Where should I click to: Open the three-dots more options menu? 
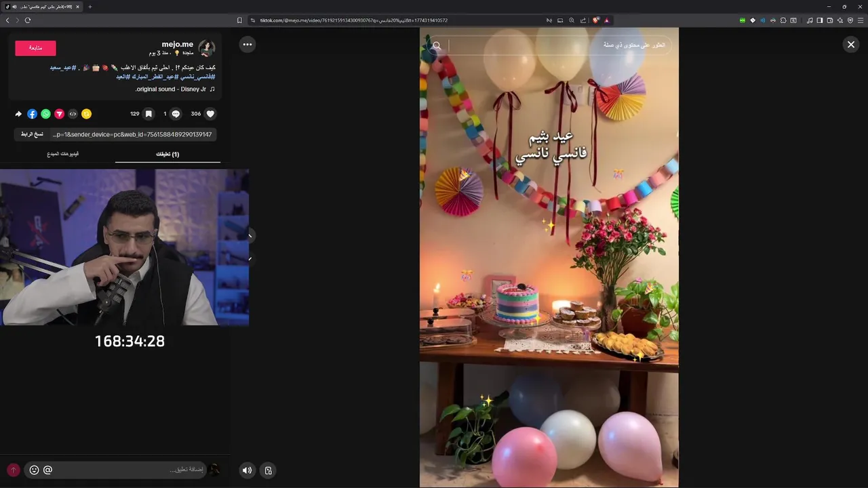click(248, 44)
